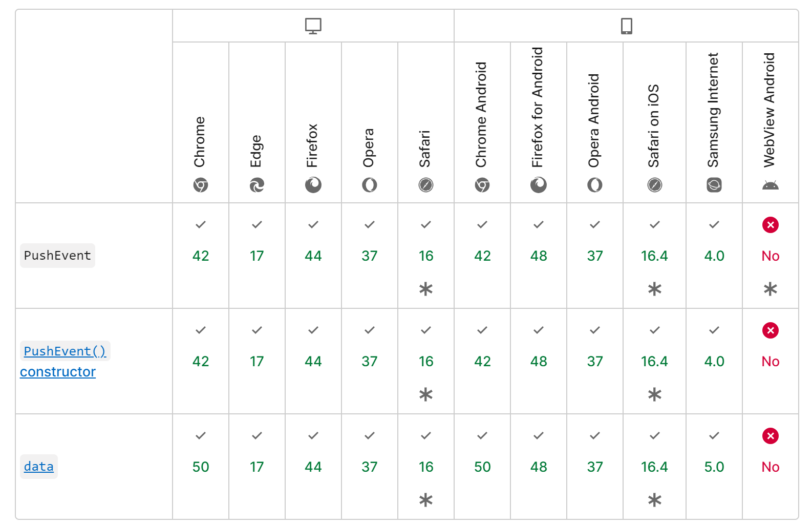Screen dimensions: 812x525
Task: Click the desktop platform icon header
Action: (x=313, y=26)
